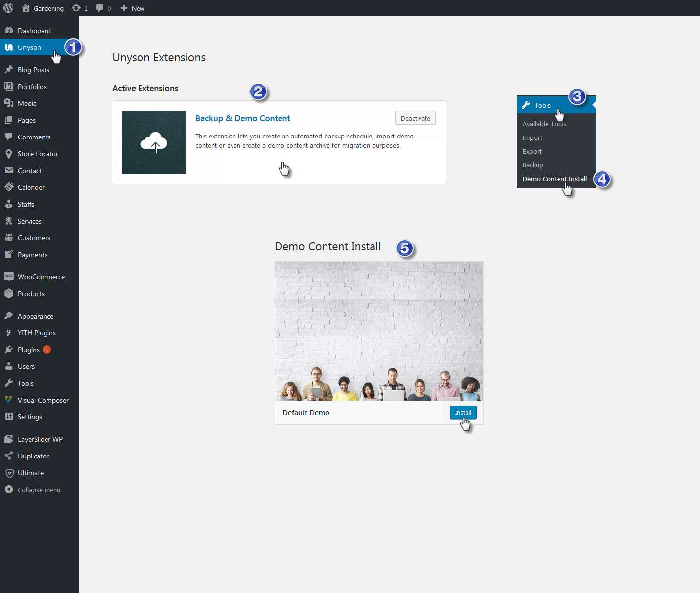Open the Users menu item
700x593 pixels.
coord(40,366)
